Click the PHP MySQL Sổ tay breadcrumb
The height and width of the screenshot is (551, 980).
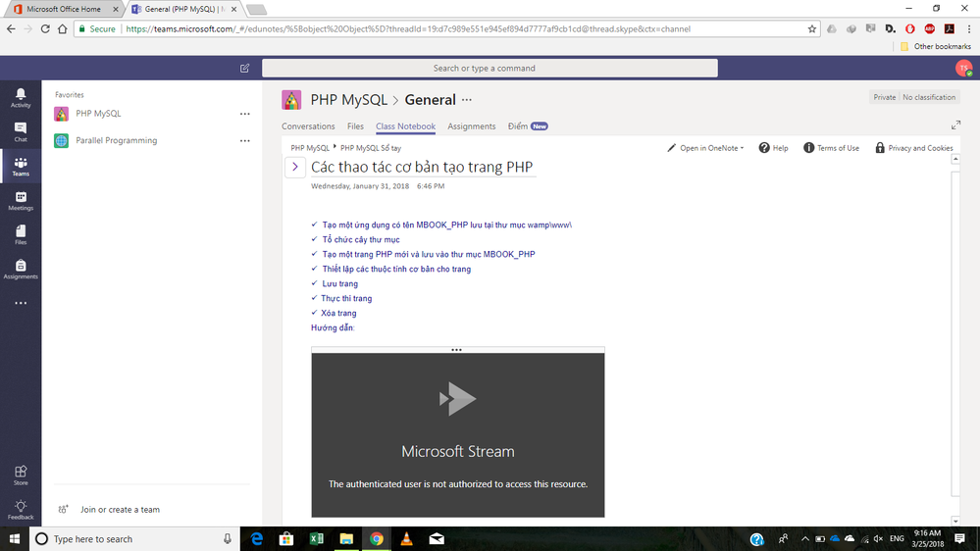371,148
